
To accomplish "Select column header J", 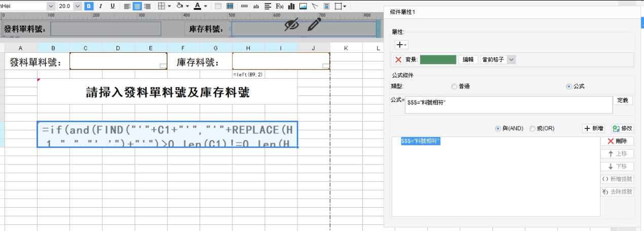I will coord(314,48).
